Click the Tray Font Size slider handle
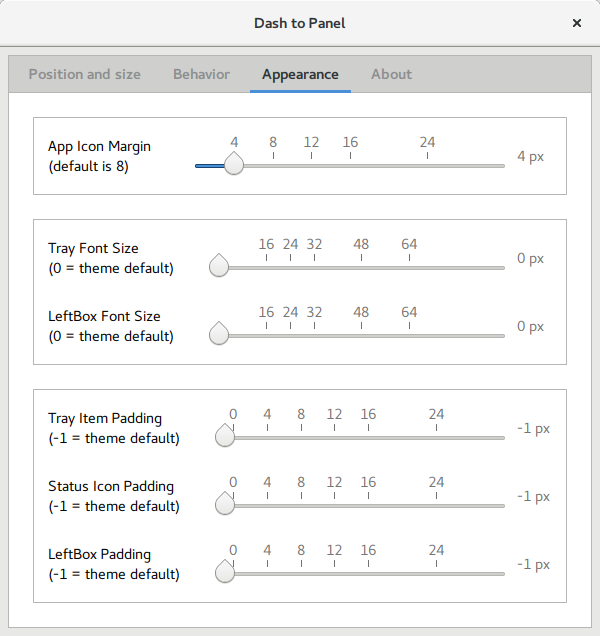This screenshot has width=600, height=636. 219,267
